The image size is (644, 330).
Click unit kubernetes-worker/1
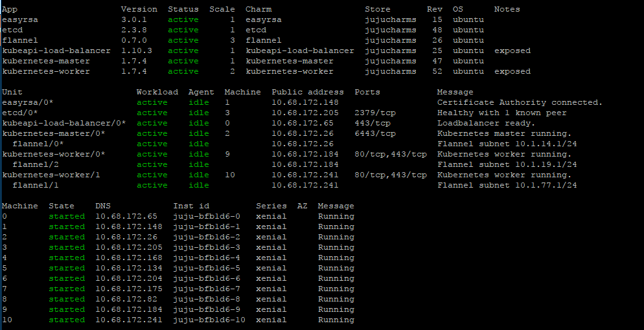pos(51,175)
